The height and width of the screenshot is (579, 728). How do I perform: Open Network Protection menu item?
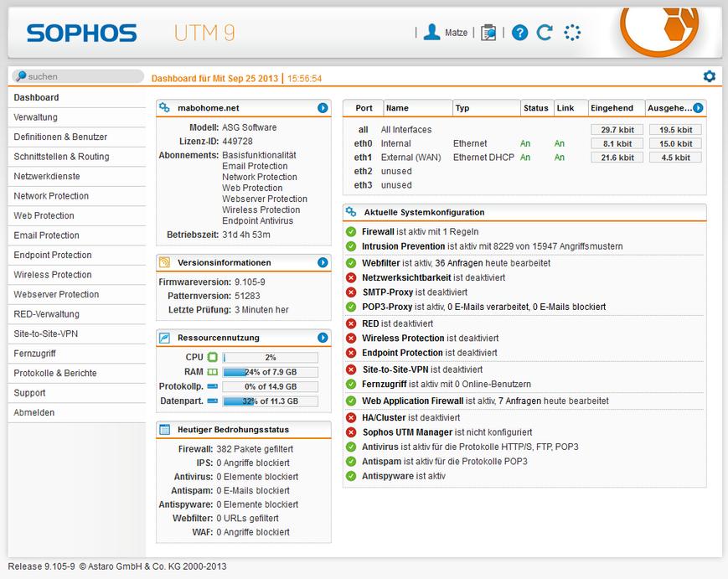[x=51, y=196]
